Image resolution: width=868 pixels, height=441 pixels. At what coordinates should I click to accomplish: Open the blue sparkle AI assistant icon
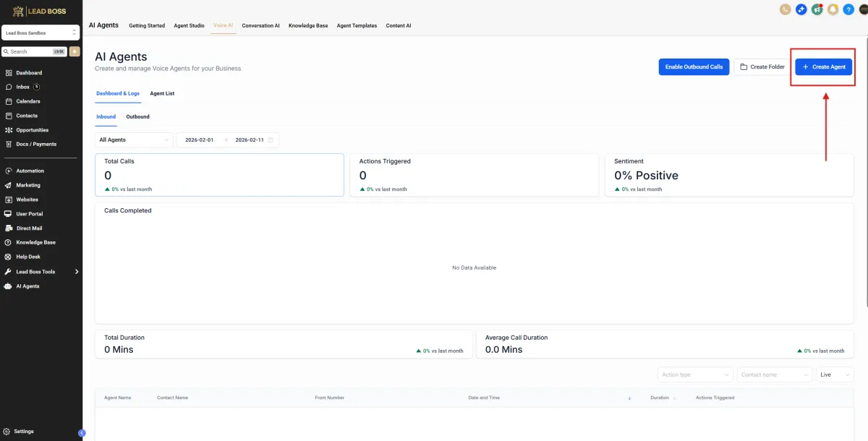pos(801,9)
